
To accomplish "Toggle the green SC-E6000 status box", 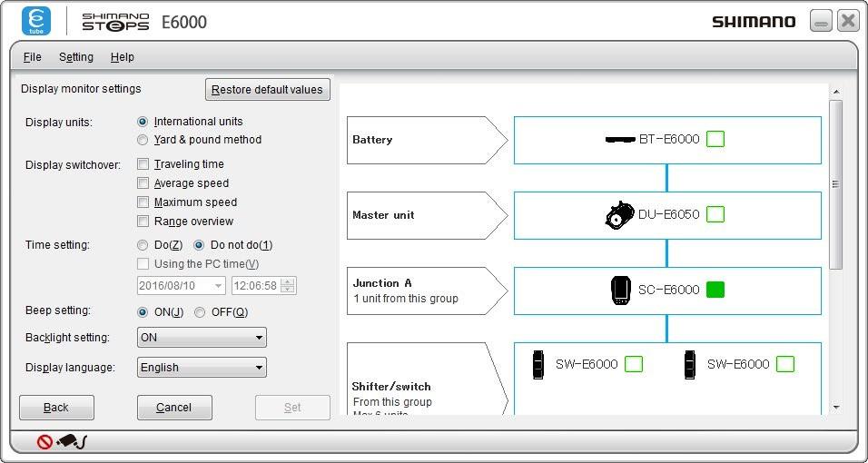I will tap(715, 290).
